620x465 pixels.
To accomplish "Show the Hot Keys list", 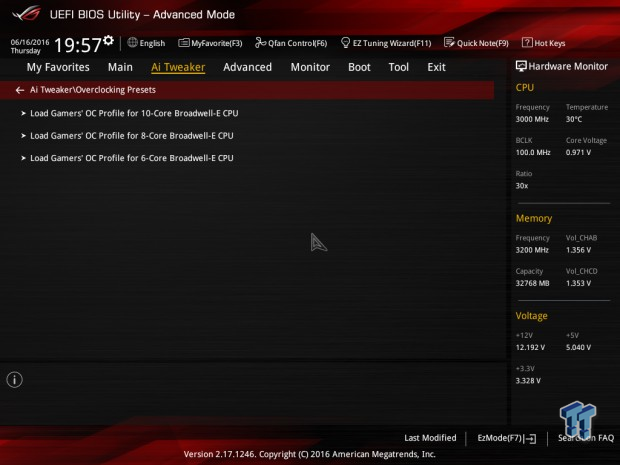I will [x=550, y=43].
